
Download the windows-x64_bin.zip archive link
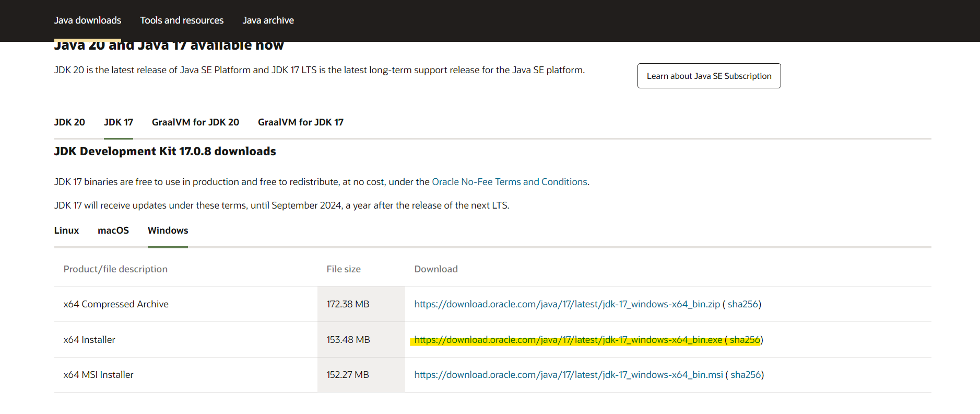(x=567, y=304)
